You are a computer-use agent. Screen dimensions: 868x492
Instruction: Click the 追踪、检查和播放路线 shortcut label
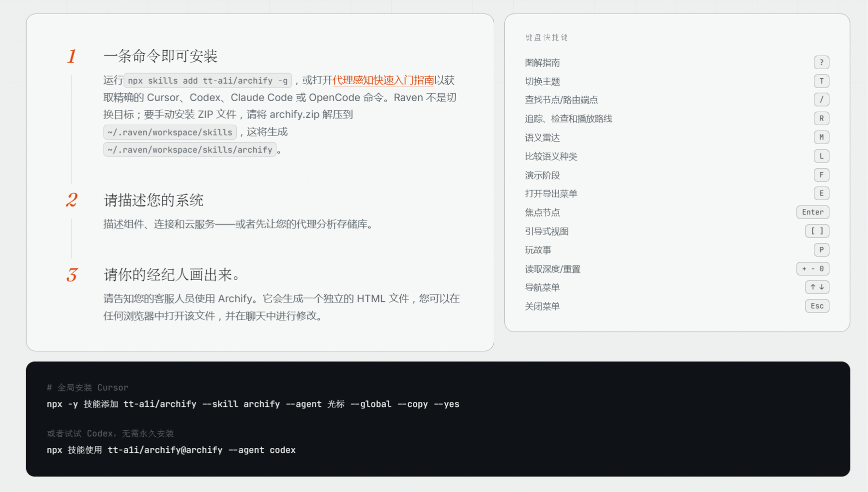(x=569, y=119)
